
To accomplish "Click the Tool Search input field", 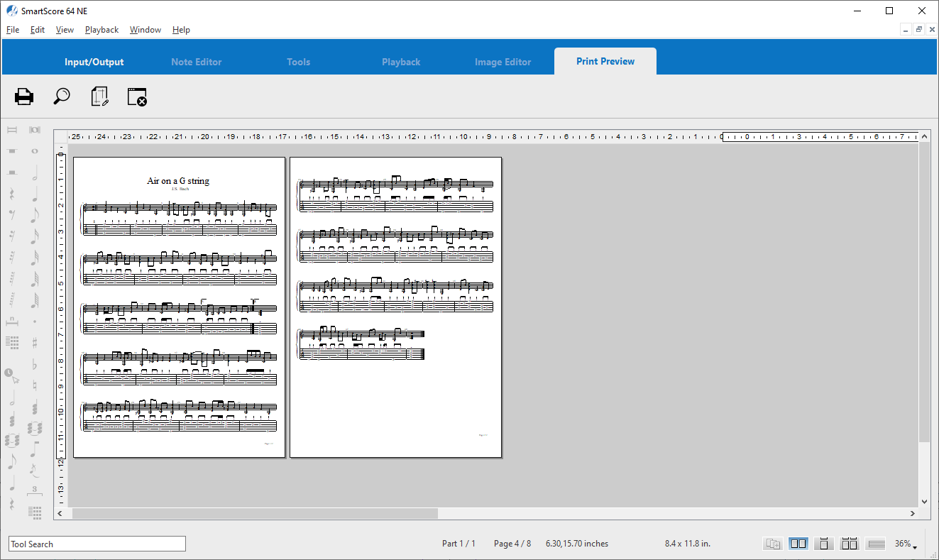I will point(97,544).
